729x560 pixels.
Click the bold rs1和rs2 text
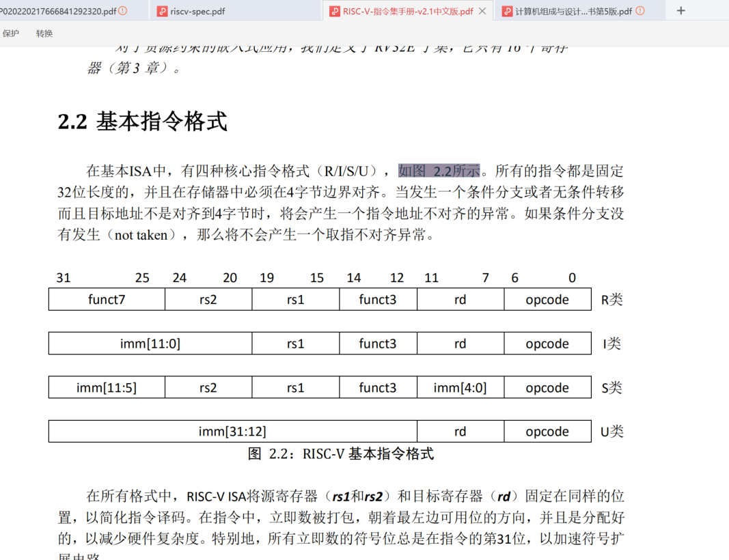click(357, 496)
